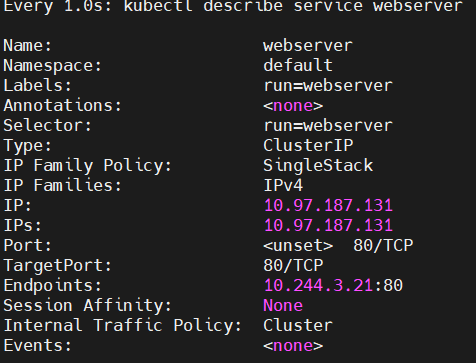Click the Port 80/TCP value
476x363 pixels.
pyautogui.click(x=383, y=245)
